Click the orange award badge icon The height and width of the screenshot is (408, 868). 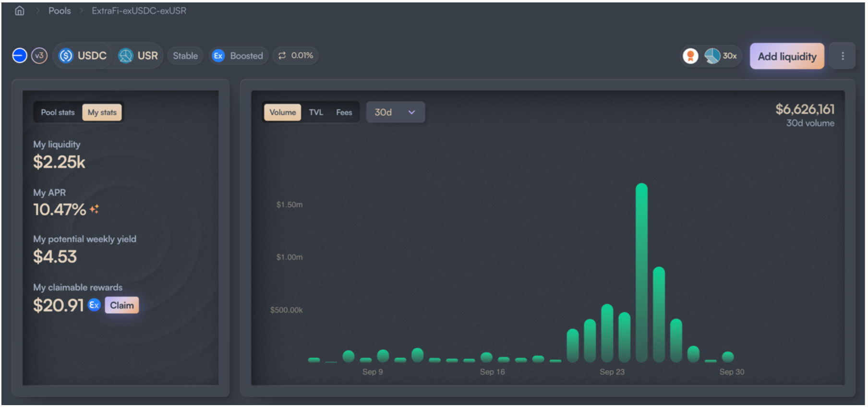click(x=690, y=56)
